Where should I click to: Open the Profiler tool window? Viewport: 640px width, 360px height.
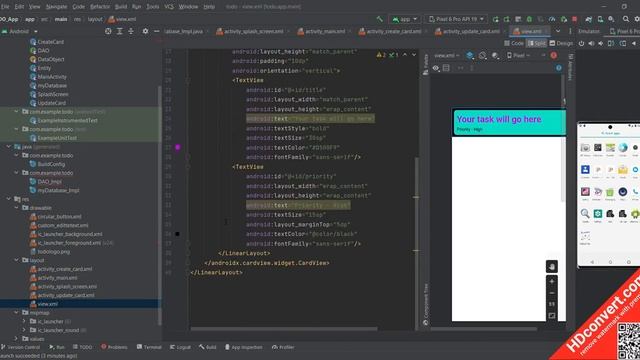tap(283, 347)
